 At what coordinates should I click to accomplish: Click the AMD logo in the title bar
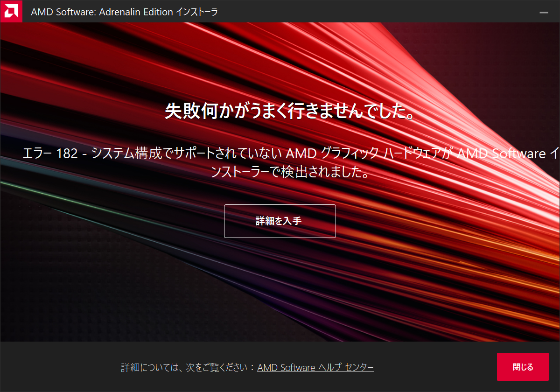pyautogui.click(x=11, y=11)
